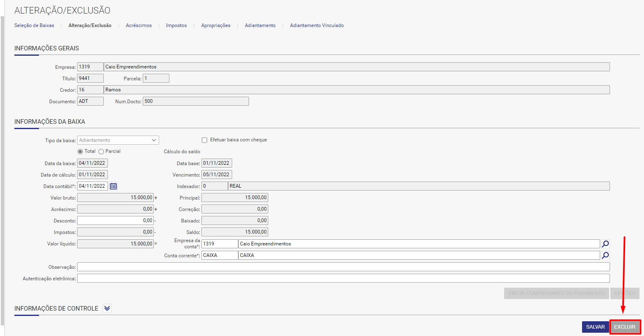The width and height of the screenshot is (644, 336).
Task: Click the Saldo value field
Action: point(235,232)
